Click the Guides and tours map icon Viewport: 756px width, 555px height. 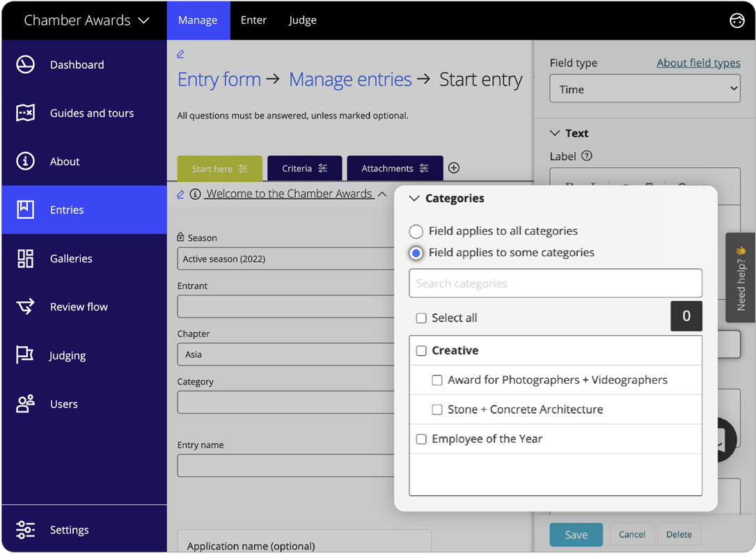tap(25, 113)
